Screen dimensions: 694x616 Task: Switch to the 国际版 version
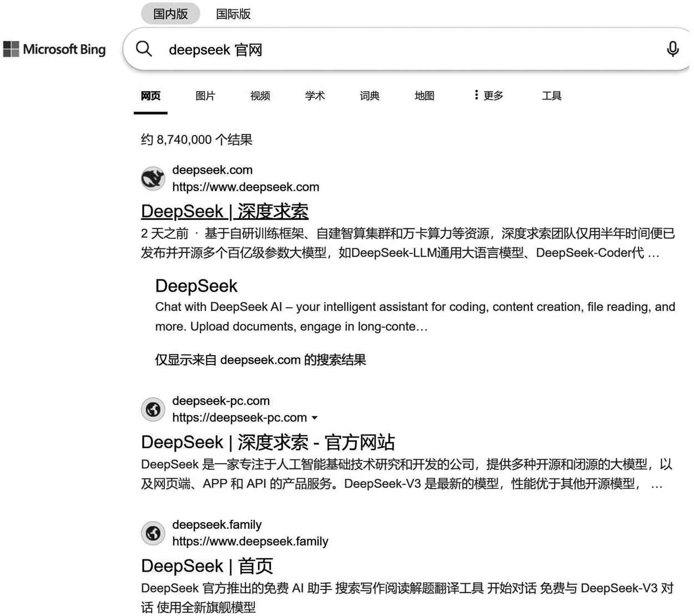(233, 14)
